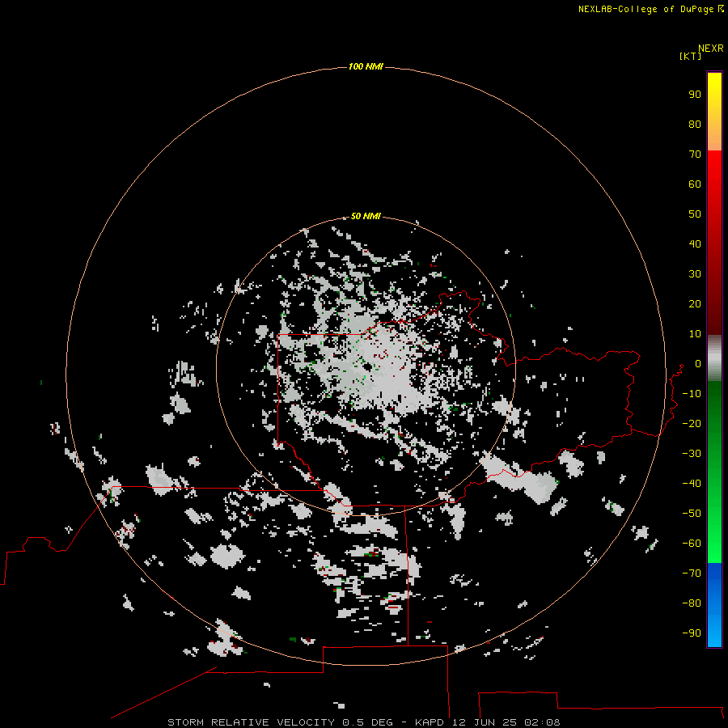Click the 50 NMI range ring label
The height and width of the screenshot is (728, 728).
366,216
